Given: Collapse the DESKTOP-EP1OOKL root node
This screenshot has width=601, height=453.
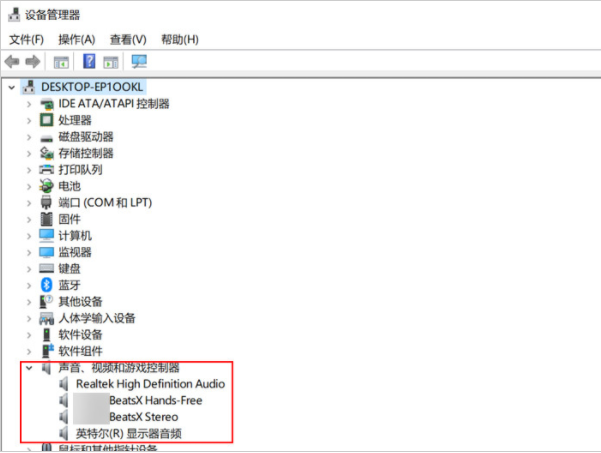Looking at the screenshot, I should pos(10,87).
